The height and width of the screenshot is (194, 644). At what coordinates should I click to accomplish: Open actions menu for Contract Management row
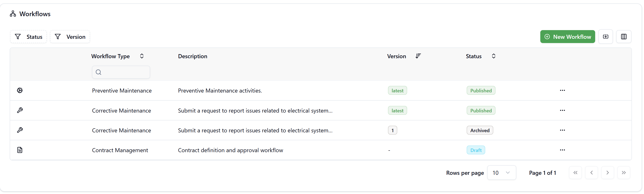coord(562,150)
